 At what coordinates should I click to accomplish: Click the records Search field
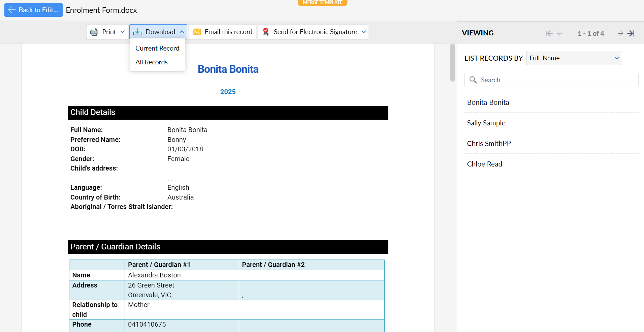(x=551, y=80)
